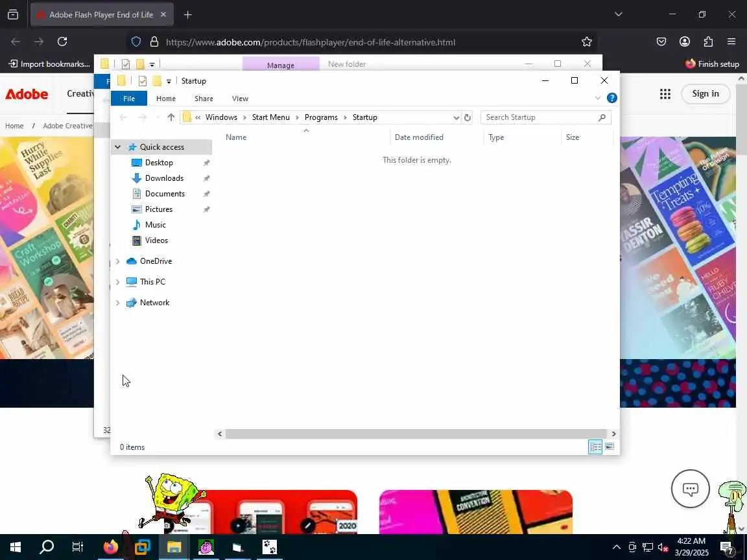Open the Home ribbon tab
747x560 pixels.
(x=166, y=99)
